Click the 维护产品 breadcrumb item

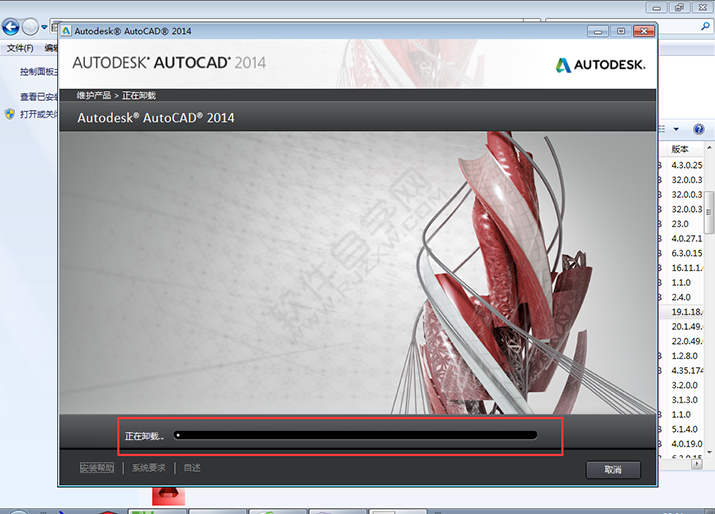[x=94, y=96]
